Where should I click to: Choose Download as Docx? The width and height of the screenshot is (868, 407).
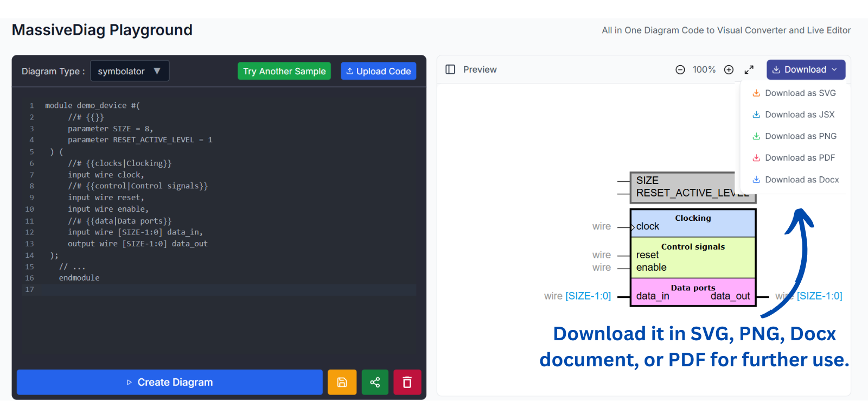(x=795, y=180)
